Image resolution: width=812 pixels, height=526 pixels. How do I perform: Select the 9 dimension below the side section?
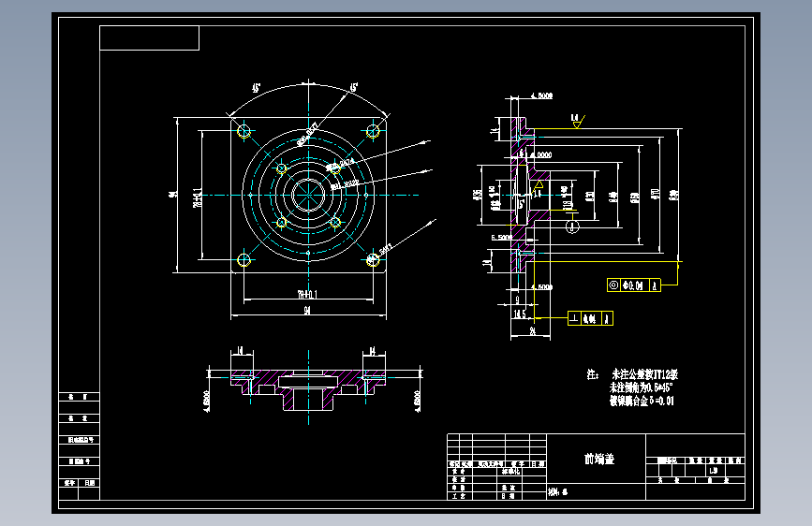point(517,300)
